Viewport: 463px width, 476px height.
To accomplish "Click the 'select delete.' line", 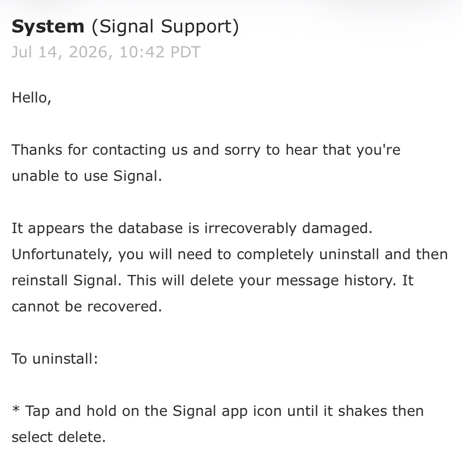I will [59, 437].
